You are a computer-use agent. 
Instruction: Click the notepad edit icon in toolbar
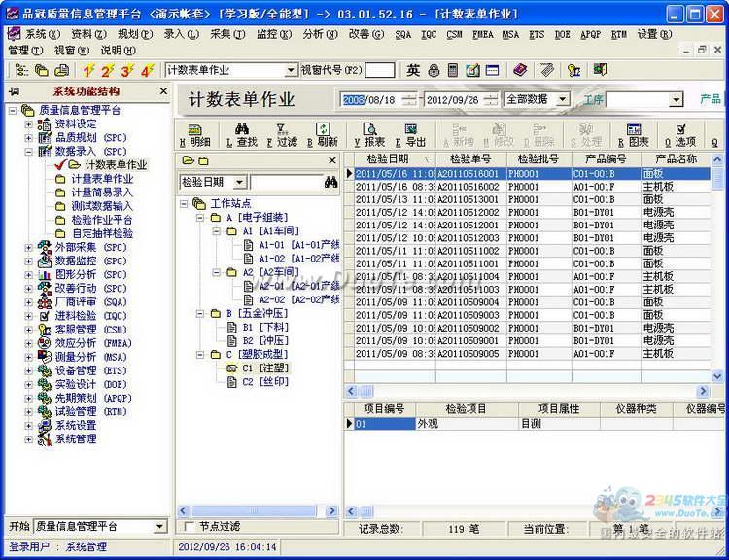coord(472,70)
